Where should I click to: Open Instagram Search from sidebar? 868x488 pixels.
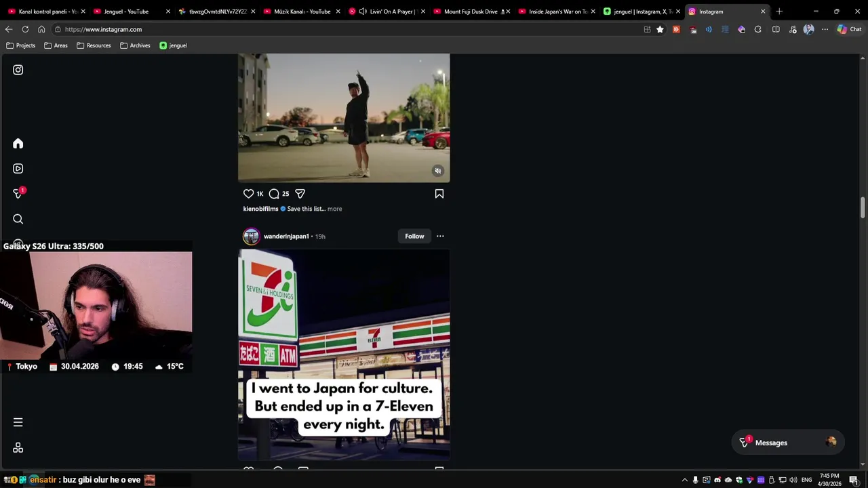[18, 219]
